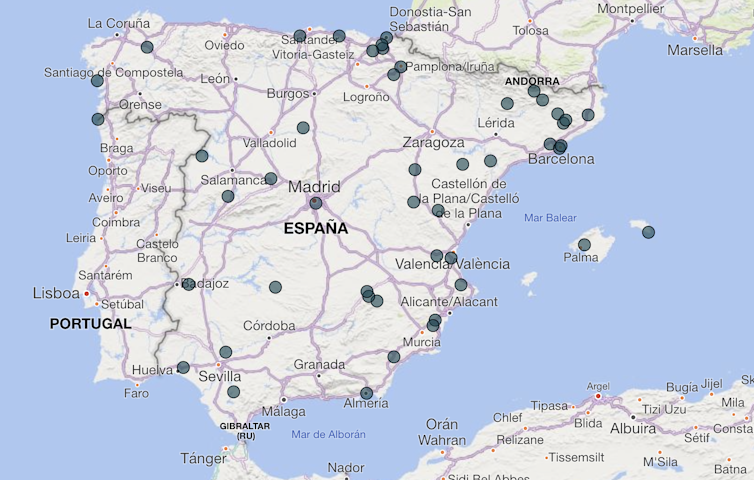754x480 pixels.
Task: Click the Lisboa city label
Action: 56,293
